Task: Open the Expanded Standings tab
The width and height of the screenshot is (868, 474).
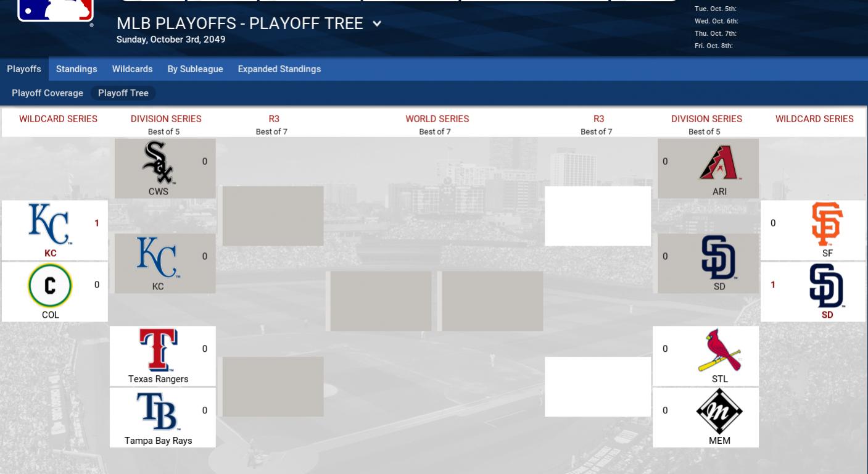Action: click(279, 69)
